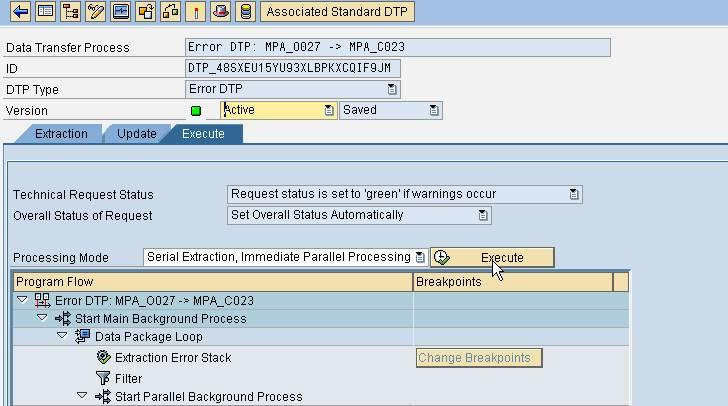Click the green version status indicator

pyautogui.click(x=196, y=111)
